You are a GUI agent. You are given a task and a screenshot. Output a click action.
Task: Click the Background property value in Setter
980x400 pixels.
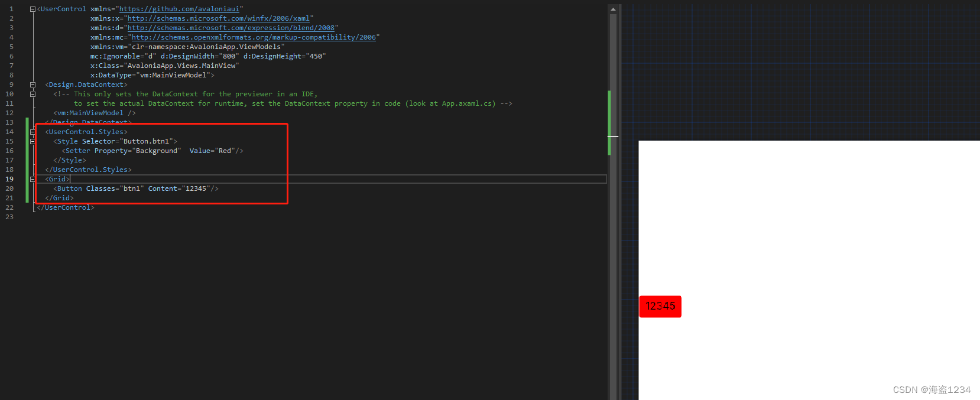157,151
